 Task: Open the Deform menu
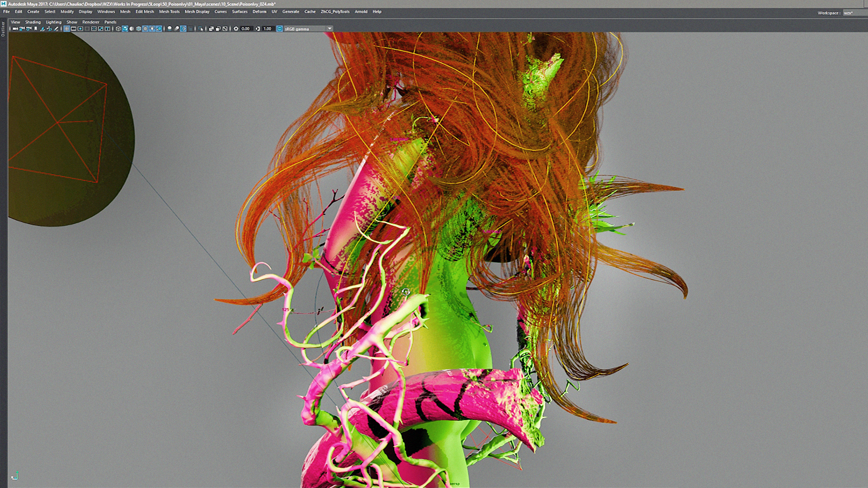pyautogui.click(x=259, y=12)
